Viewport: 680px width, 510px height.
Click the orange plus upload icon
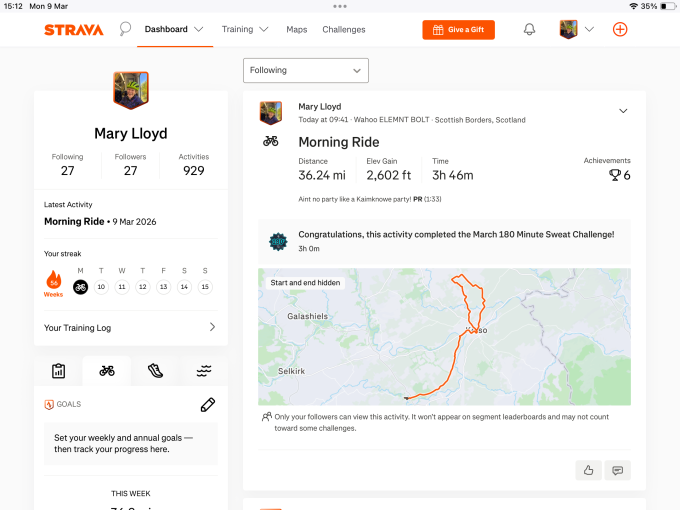(x=620, y=29)
